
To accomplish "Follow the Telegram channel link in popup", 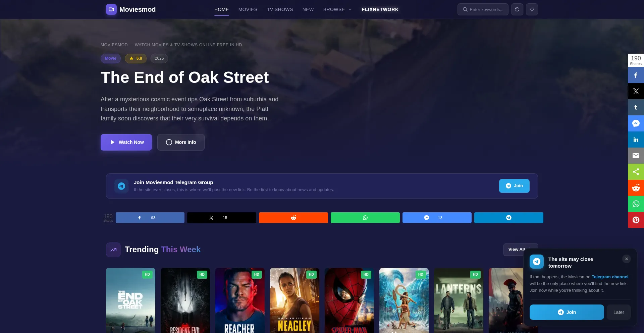I will (x=610, y=277).
